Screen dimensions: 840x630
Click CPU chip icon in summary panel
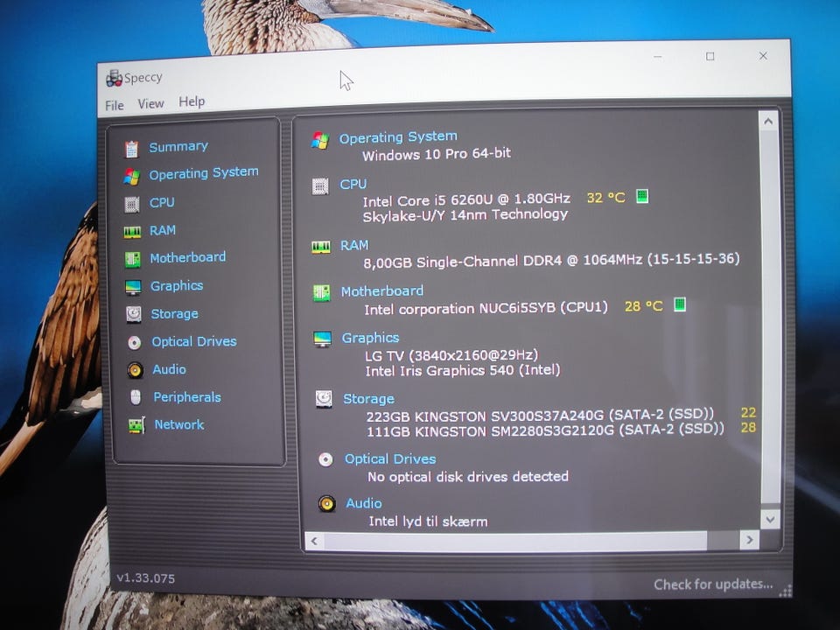tap(320, 186)
